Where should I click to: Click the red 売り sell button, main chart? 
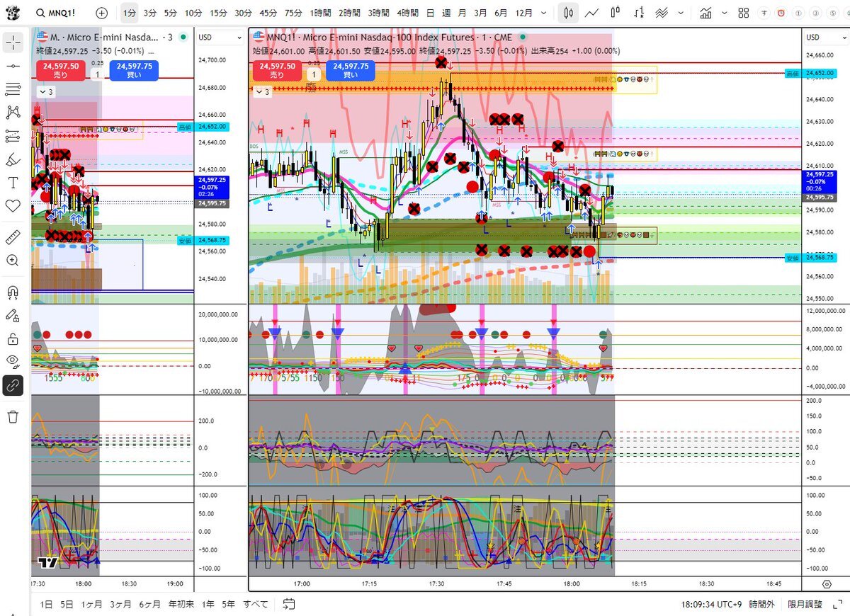point(277,70)
